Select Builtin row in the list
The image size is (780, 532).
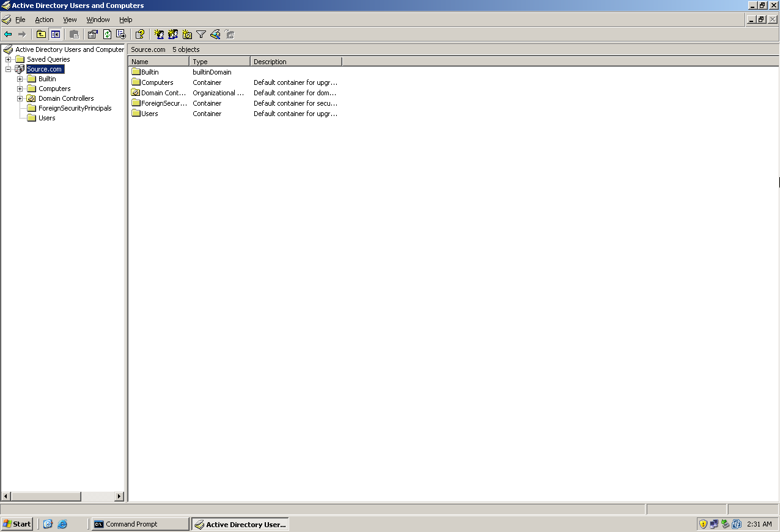pos(235,72)
